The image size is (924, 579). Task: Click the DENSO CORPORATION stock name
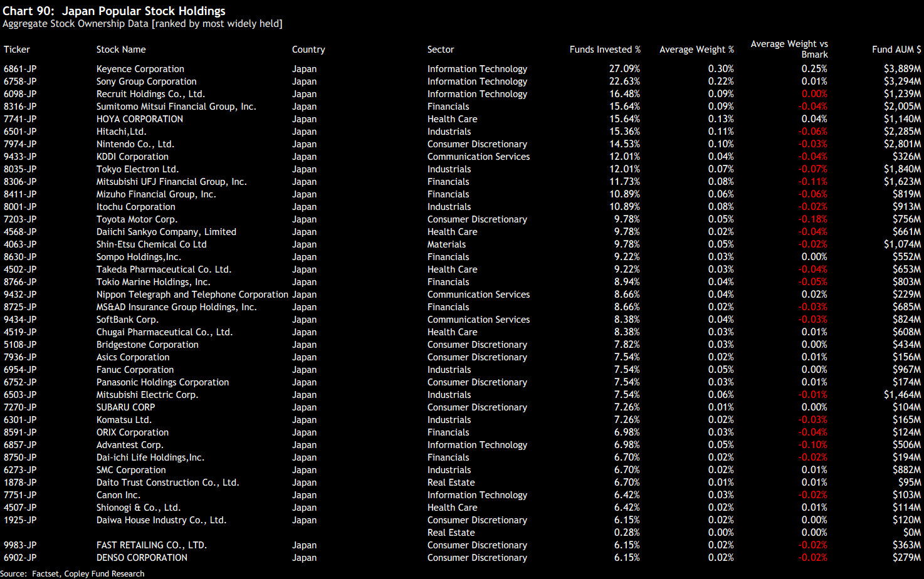(142, 558)
